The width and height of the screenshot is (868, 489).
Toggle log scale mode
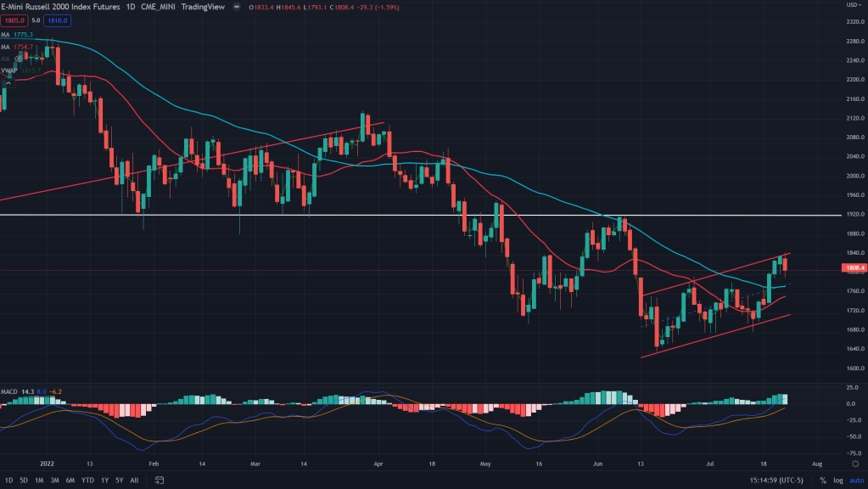[x=837, y=481]
